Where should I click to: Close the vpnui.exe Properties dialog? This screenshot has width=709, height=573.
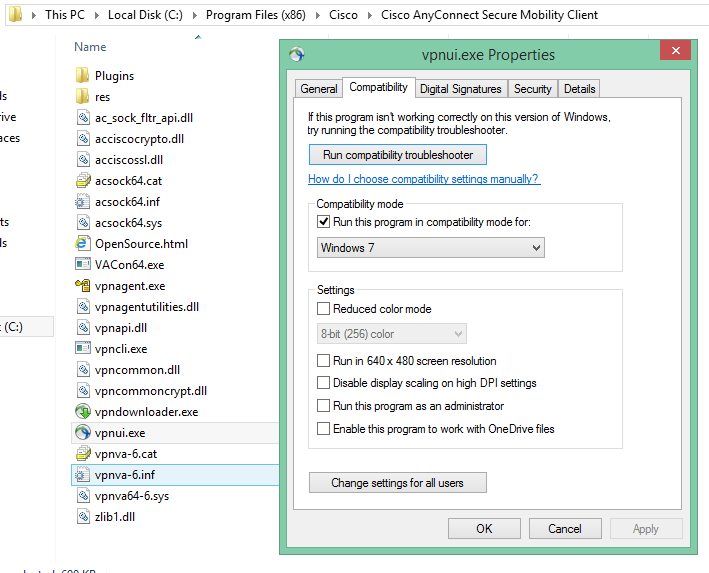pyautogui.click(x=676, y=50)
